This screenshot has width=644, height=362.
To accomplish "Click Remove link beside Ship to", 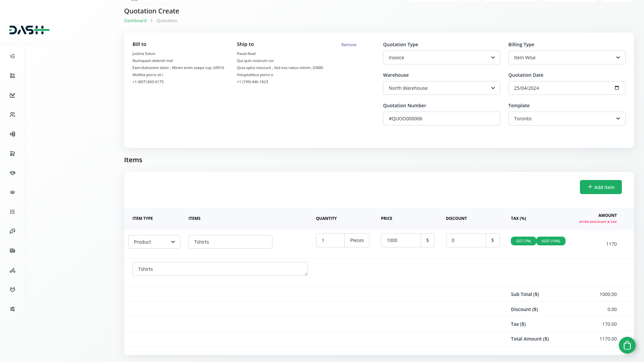I will 348,45.
